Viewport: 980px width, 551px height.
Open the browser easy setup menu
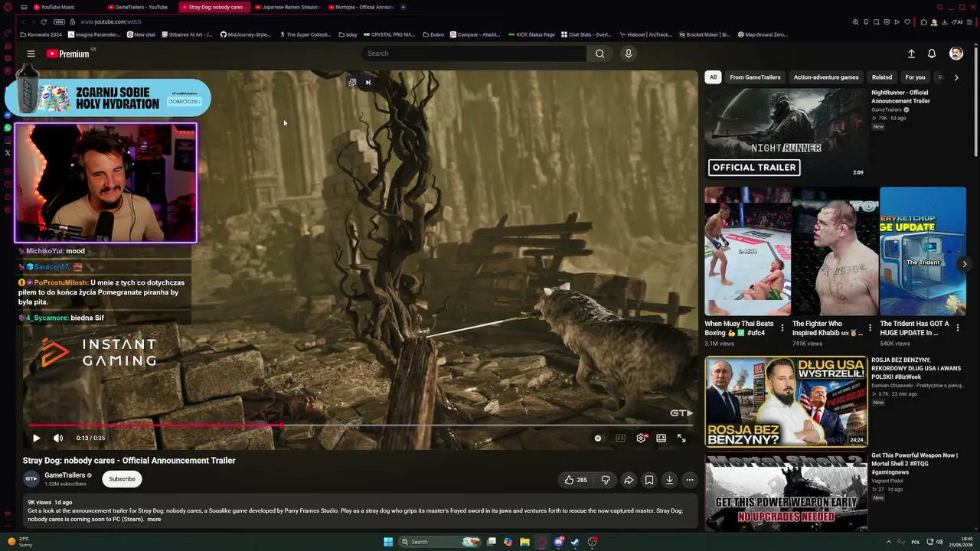tap(969, 21)
